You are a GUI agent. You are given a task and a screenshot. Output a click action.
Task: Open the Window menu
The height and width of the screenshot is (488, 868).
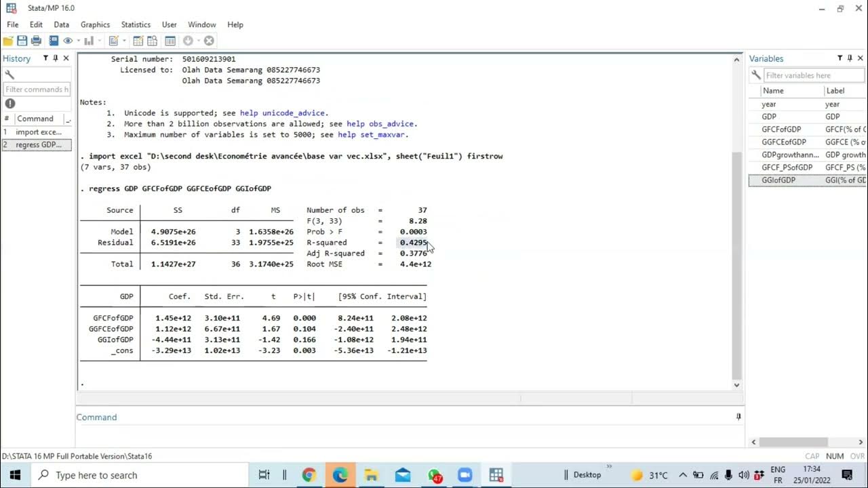click(x=202, y=24)
